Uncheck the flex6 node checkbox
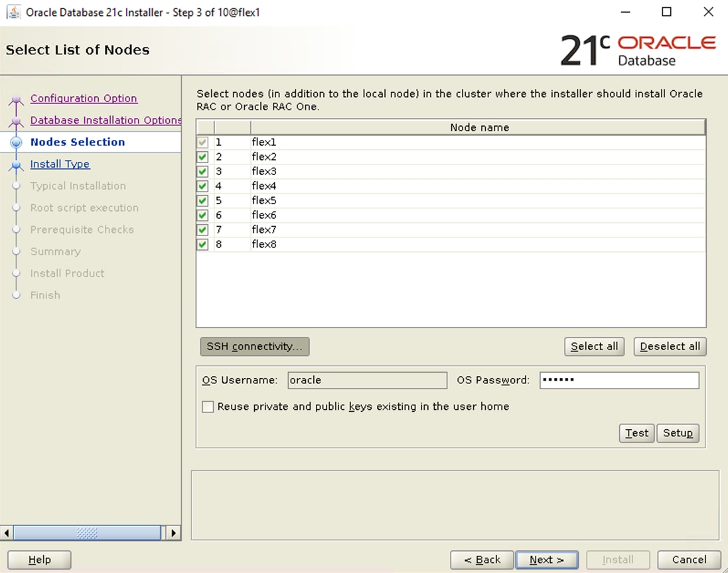728x573 pixels. pyautogui.click(x=202, y=216)
